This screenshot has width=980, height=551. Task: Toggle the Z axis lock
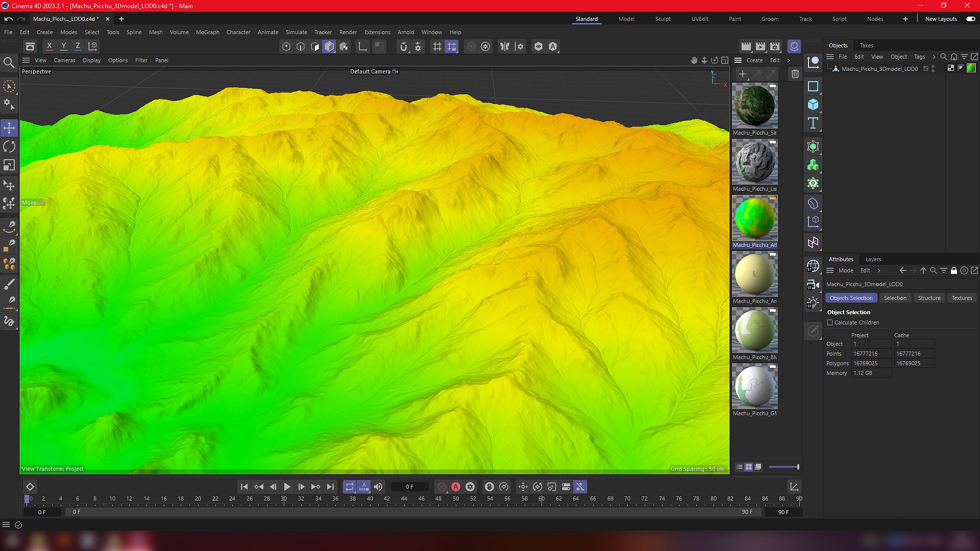(78, 46)
